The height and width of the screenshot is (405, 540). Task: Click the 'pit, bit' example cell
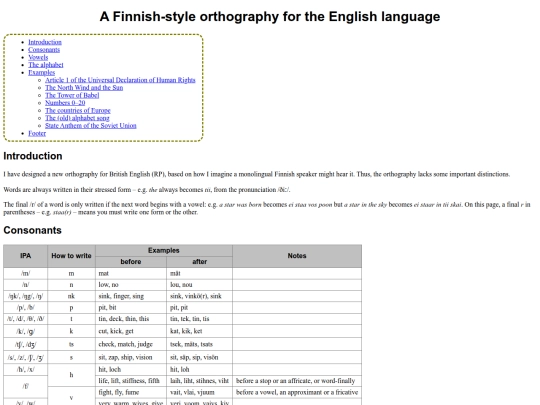131,308
